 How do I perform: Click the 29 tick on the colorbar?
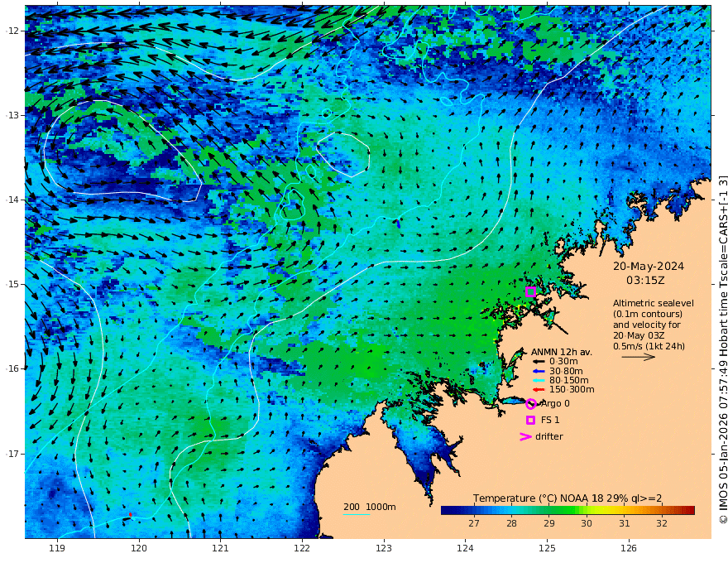[x=549, y=523]
